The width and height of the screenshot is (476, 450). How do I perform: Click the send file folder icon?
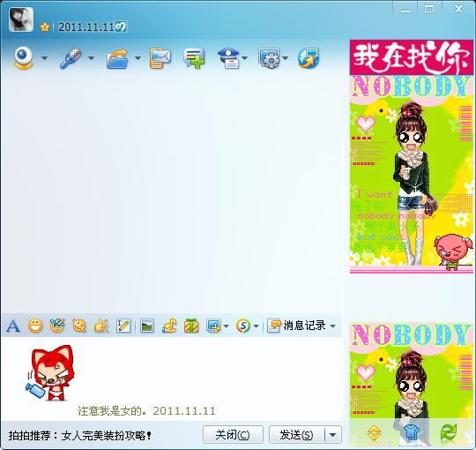point(117,58)
